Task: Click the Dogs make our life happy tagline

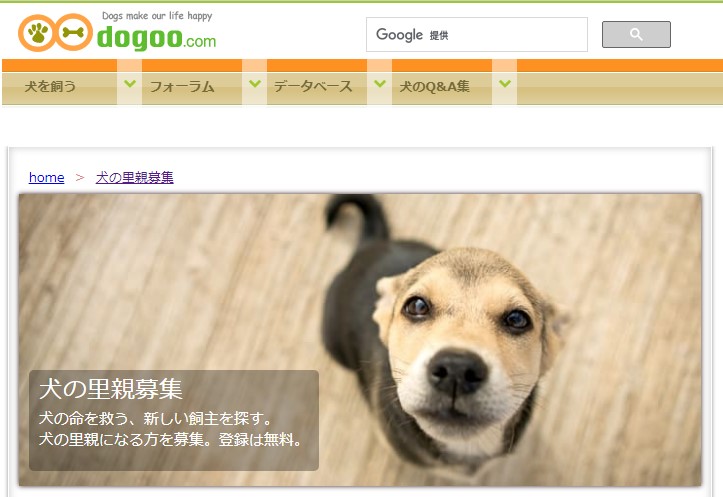Action: 157,16
